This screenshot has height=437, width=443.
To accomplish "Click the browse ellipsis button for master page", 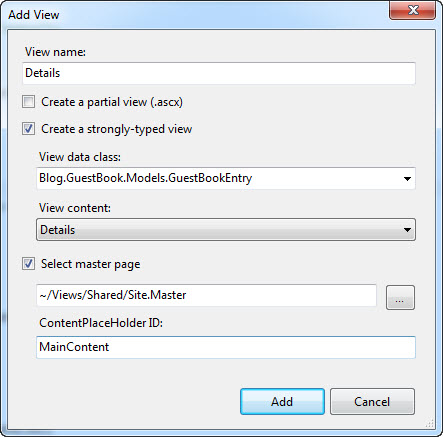I will 400,297.
